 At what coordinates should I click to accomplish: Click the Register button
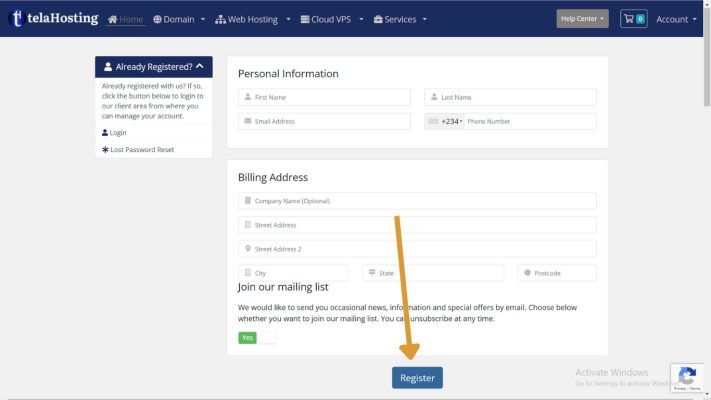[x=417, y=377]
